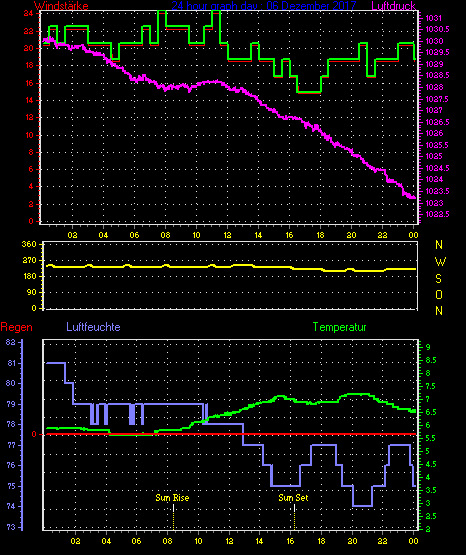
Task: Click pressure axis value 1023.5
Action: click(x=437, y=191)
